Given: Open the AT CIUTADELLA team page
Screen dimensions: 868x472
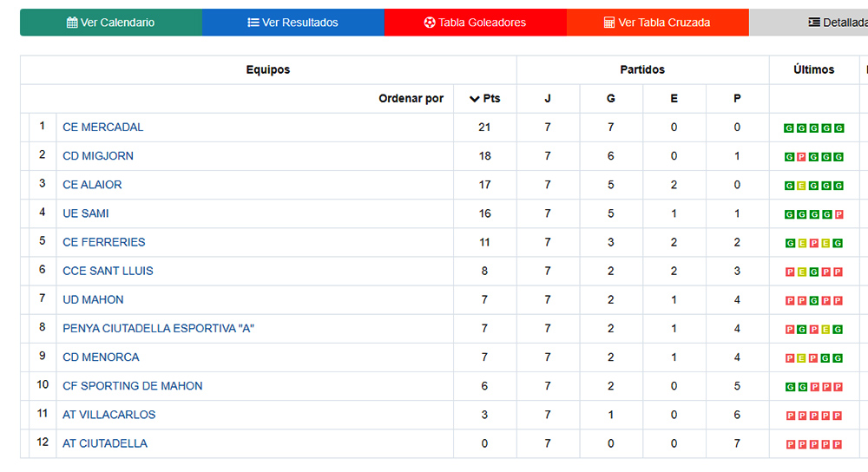Looking at the screenshot, I should pyautogui.click(x=105, y=443).
